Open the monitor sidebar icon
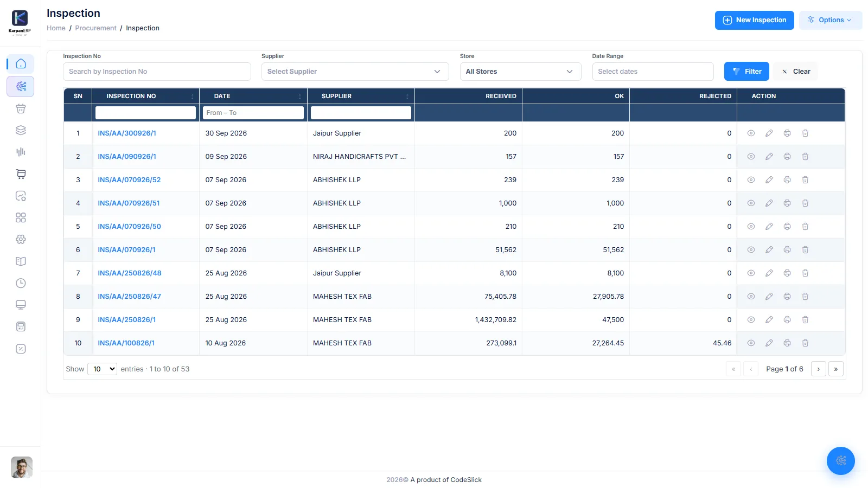Screen dimensions: 868x488 click(21, 305)
